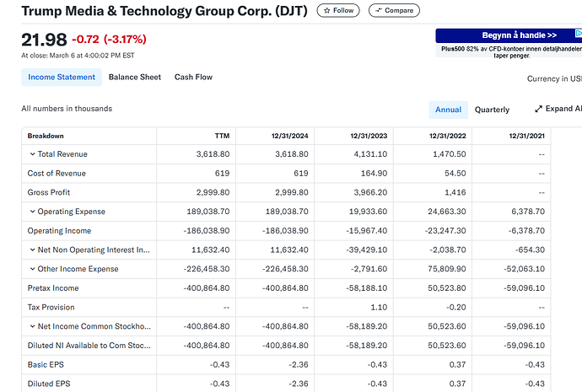
Task: Click Other Income Expense value -2,791.60
Action: [369, 269]
